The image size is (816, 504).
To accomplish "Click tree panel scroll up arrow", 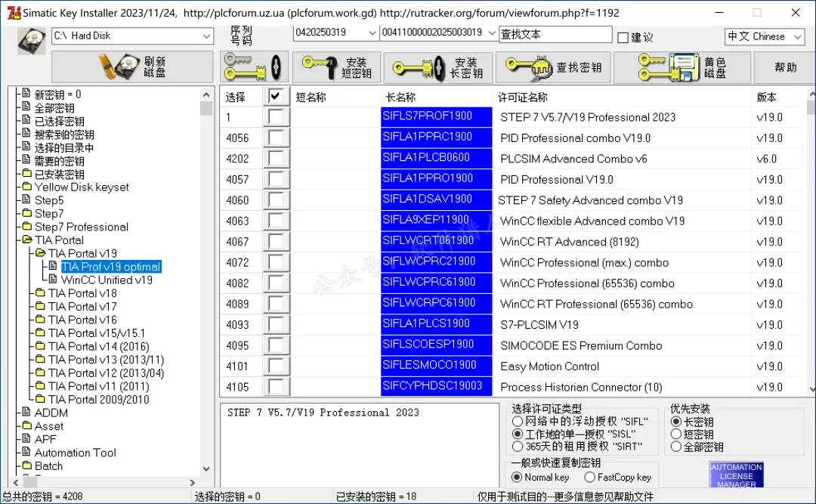I will (x=206, y=94).
